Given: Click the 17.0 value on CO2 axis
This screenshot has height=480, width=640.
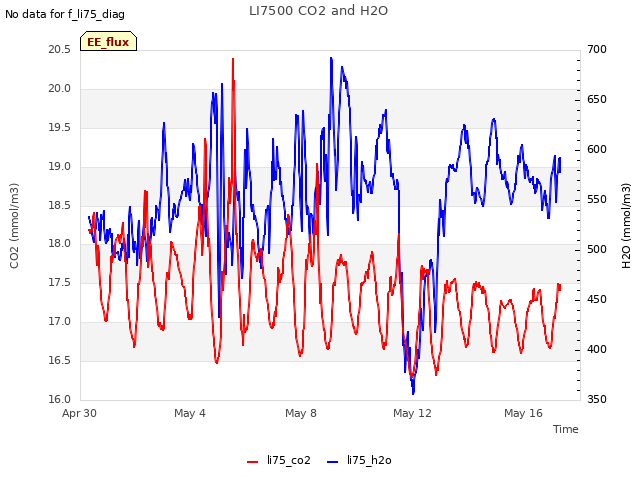Looking at the screenshot, I should pos(60,321).
